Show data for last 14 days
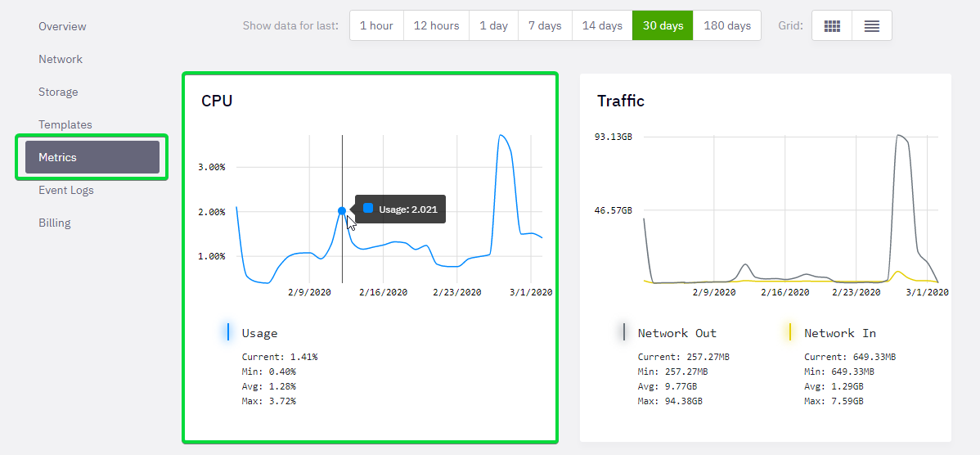 pos(602,25)
